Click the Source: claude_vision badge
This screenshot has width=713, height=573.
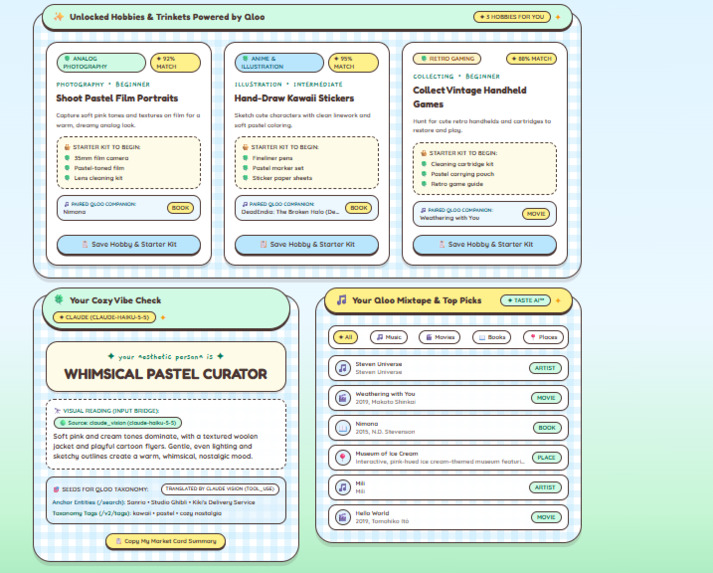click(x=118, y=423)
